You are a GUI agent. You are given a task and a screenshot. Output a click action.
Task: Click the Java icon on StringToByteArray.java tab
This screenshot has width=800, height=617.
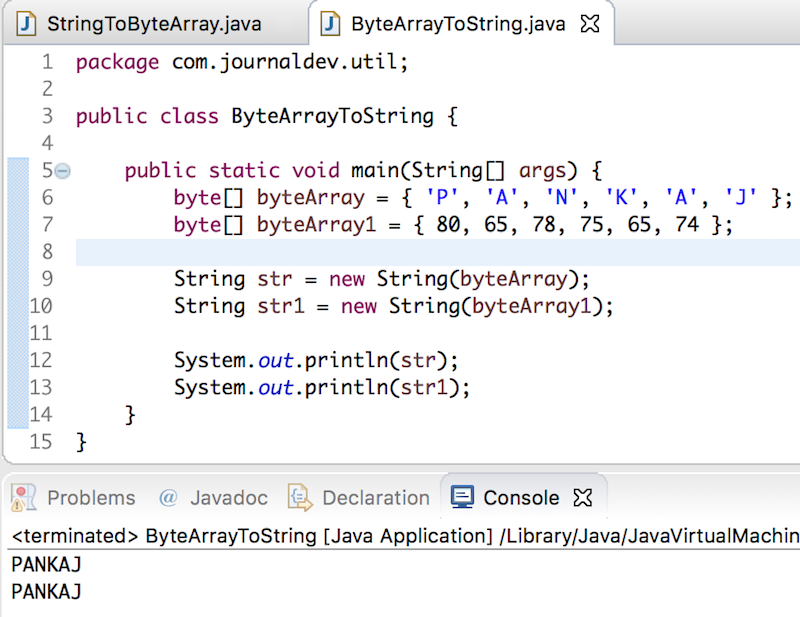point(26,24)
